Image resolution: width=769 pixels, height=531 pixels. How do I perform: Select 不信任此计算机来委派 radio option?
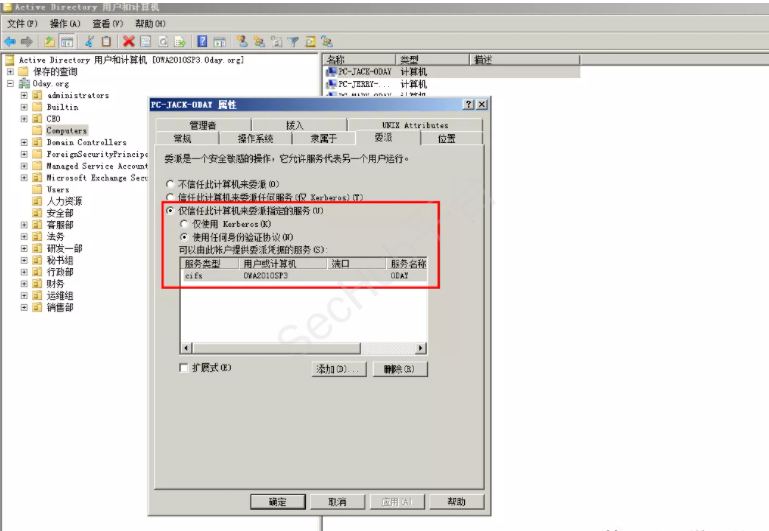169,184
